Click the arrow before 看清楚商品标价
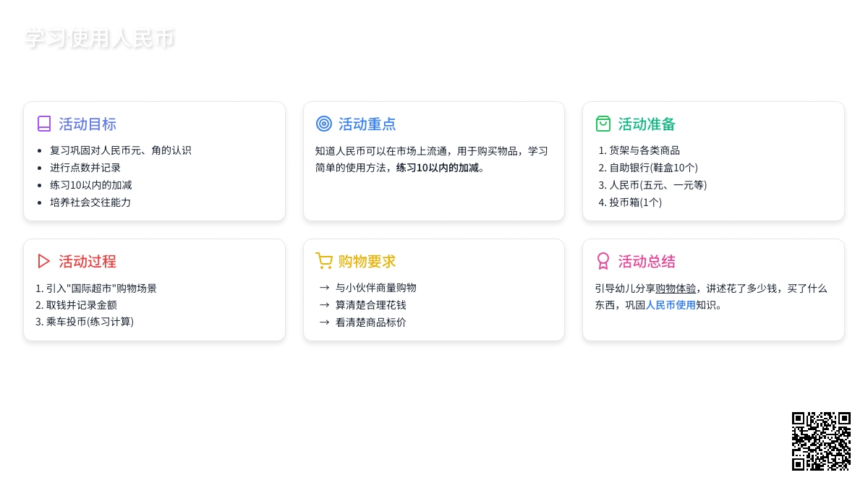This screenshot has width=868, height=488. tap(324, 322)
